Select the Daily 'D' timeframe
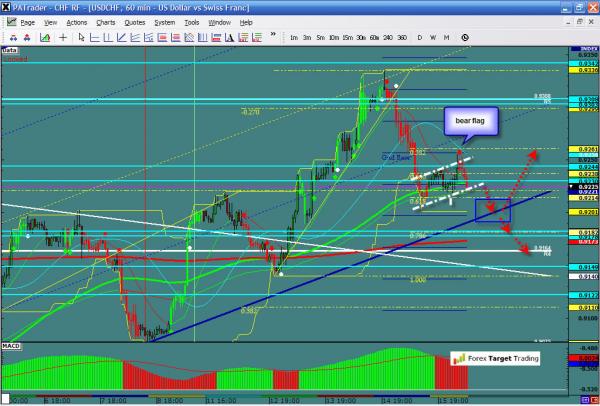 [x=419, y=37]
